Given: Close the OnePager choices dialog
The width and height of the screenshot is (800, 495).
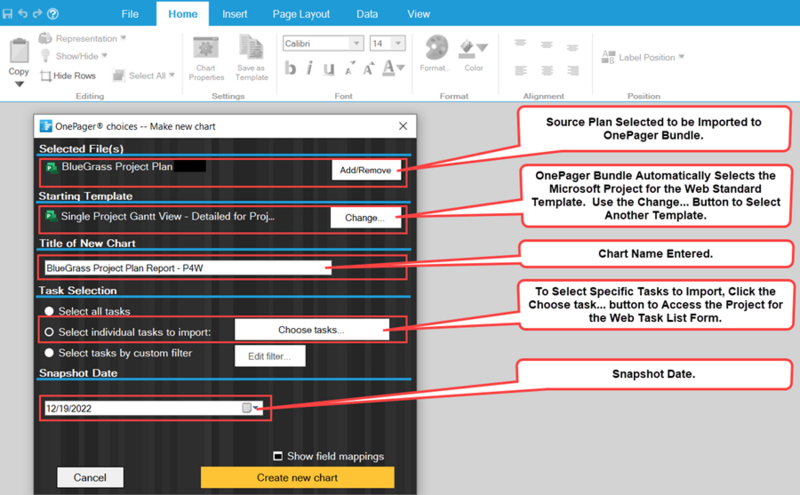Looking at the screenshot, I should click(x=403, y=126).
